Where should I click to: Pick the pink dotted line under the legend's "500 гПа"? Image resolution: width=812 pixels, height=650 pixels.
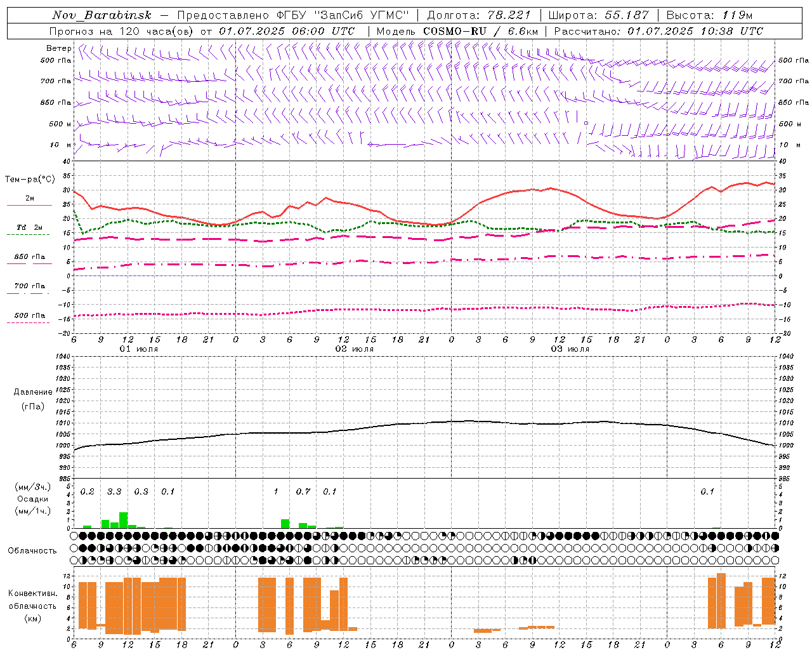pos(28,322)
